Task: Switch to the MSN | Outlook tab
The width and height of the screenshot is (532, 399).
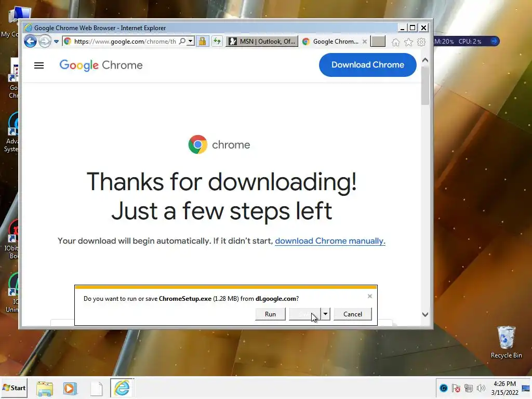Action: 262,42
